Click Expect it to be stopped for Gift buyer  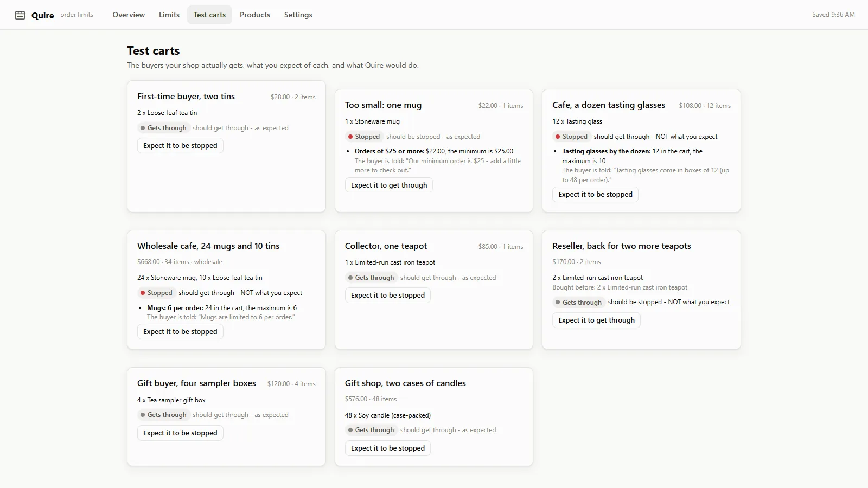click(x=180, y=433)
